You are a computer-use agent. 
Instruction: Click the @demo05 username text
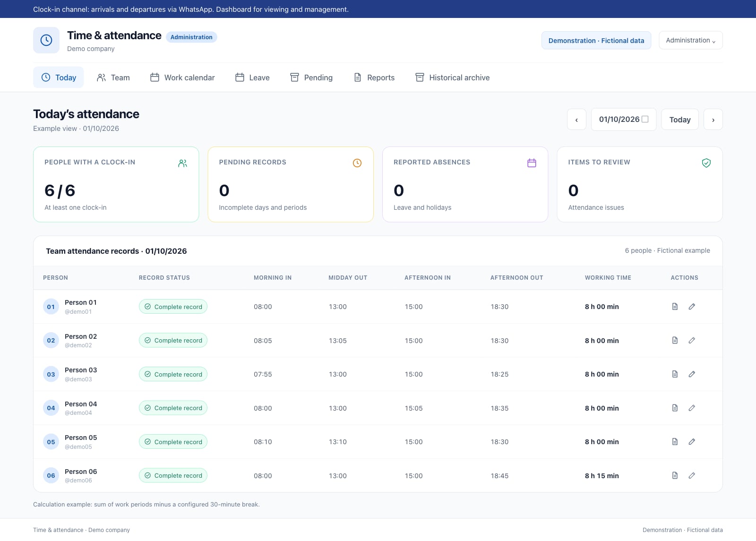click(x=78, y=447)
